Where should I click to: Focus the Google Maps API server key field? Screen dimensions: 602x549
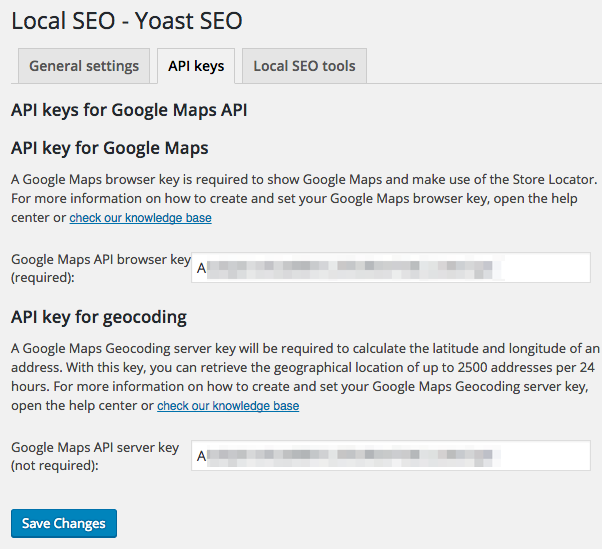(391, 456)
